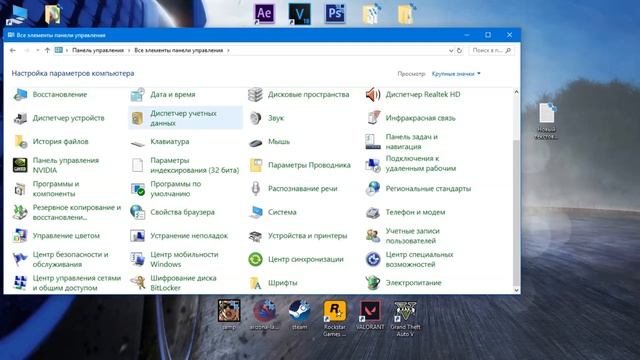Click the Шифрование диска BitLocker icon
640x360 pixels.
coord(138,283)
